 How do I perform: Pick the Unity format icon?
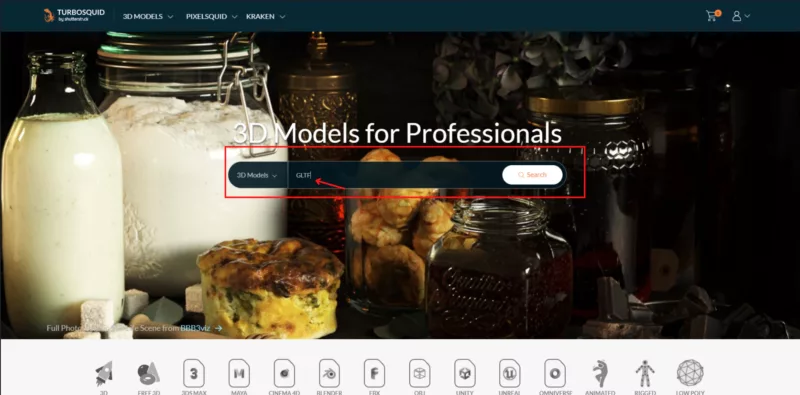pyautogui.click(x=464, y=374)
